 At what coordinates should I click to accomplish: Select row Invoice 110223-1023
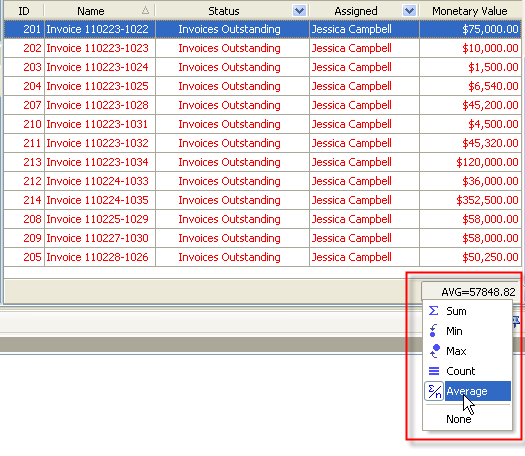click(x=262, y=48)
